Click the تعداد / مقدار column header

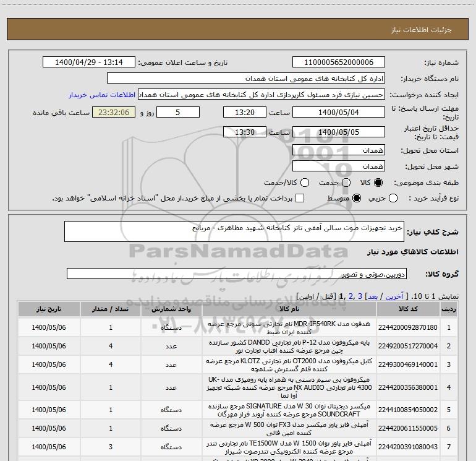(x=111, y=309)
